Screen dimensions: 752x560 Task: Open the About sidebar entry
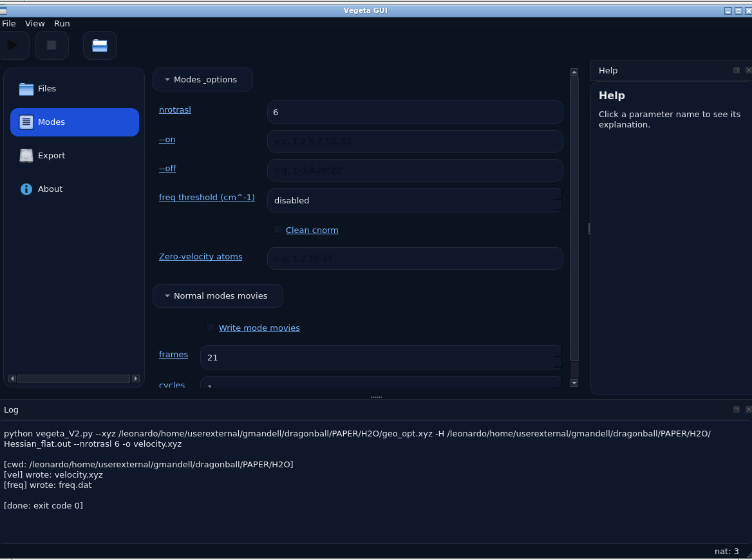(x=74, y=189)
